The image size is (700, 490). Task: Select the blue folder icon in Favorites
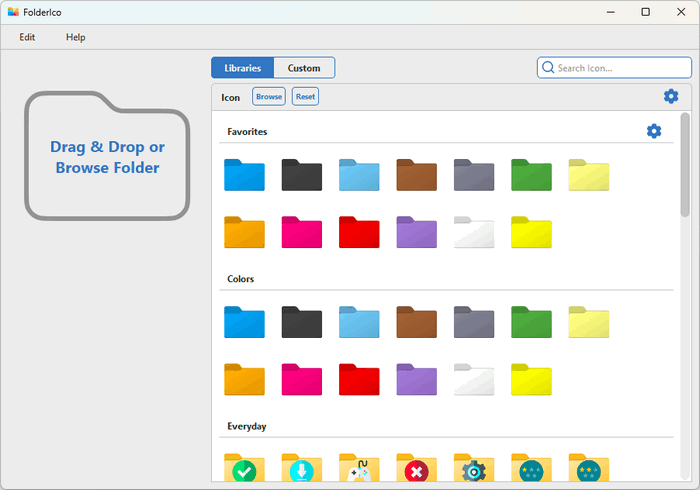pyautogui.click(x=244, y=175)
